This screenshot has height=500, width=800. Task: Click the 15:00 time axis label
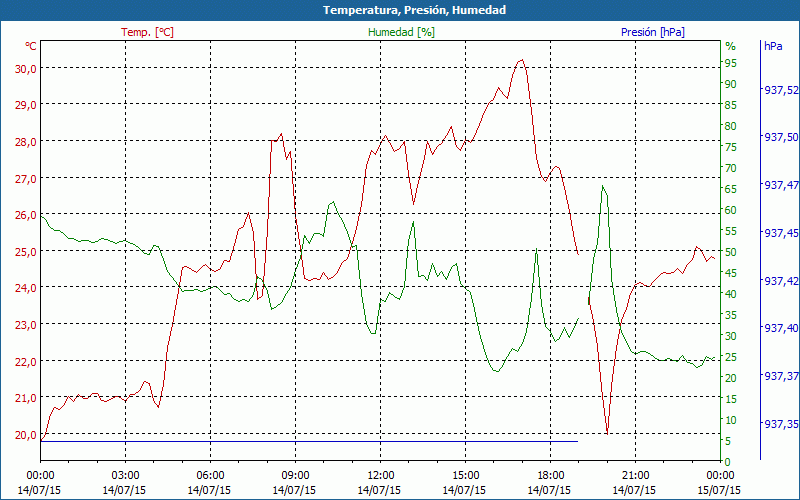click(465, 476)
